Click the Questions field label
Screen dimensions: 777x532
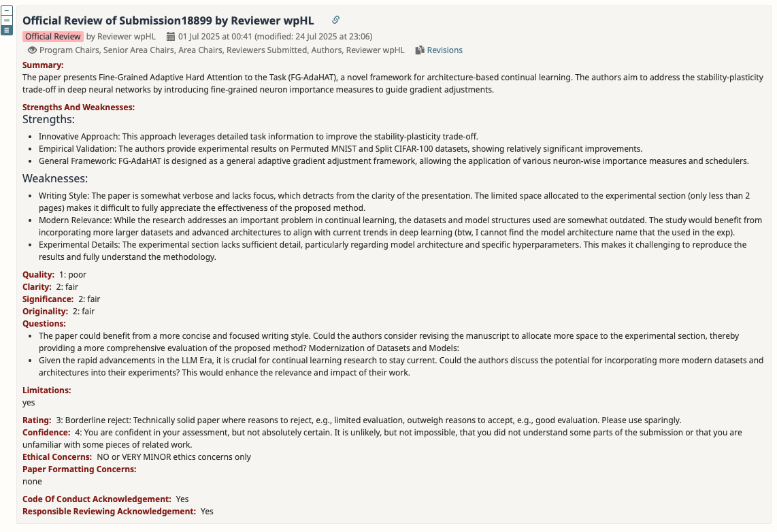tap(44, 324)
